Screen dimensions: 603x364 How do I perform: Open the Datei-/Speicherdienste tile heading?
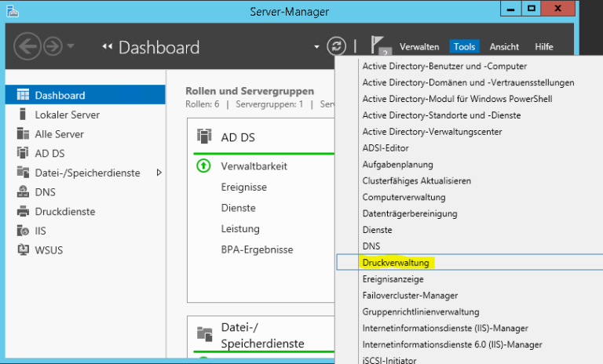[262, 335]
